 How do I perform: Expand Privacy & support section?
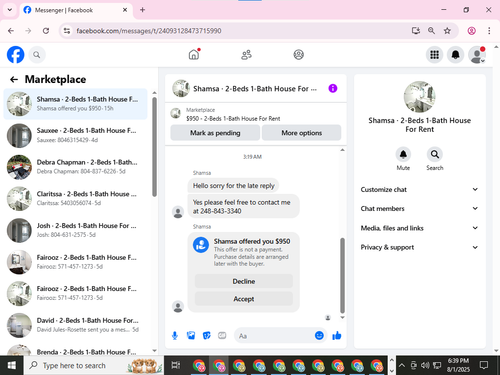click(419, 247)
